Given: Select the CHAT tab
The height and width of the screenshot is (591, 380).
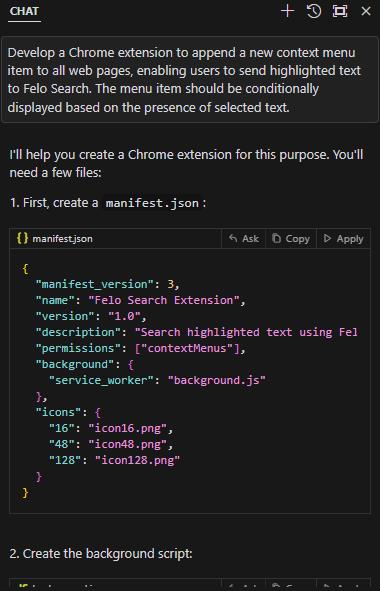Looking at the screenshot, I should [x=24, y=11].
